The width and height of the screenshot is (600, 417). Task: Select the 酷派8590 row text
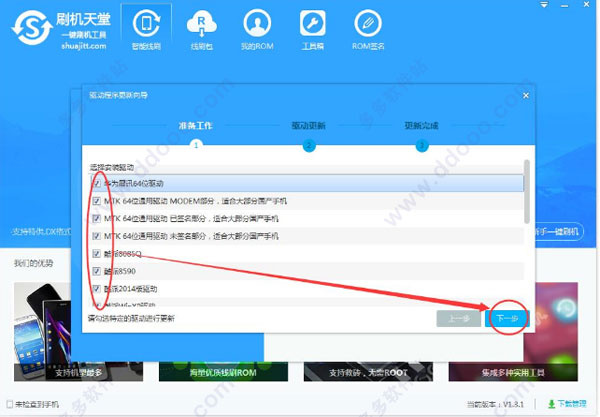pos(120,271)
